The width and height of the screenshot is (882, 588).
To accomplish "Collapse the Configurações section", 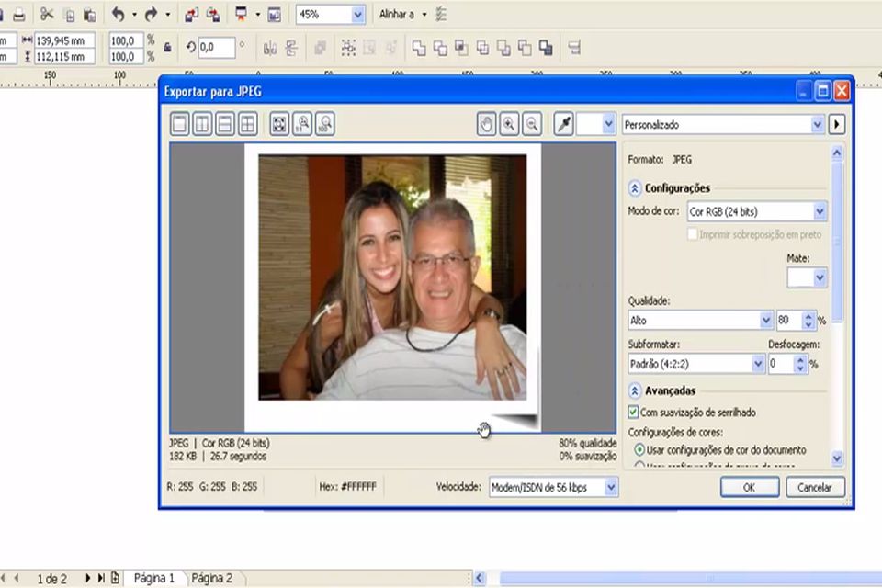I will (x=635, y=188).
